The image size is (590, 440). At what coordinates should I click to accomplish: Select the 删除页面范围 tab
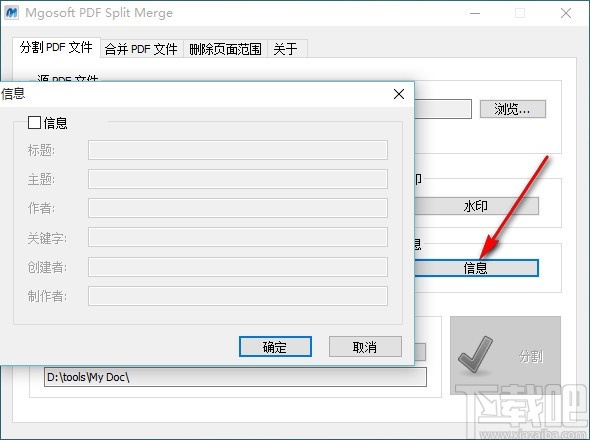225,49
